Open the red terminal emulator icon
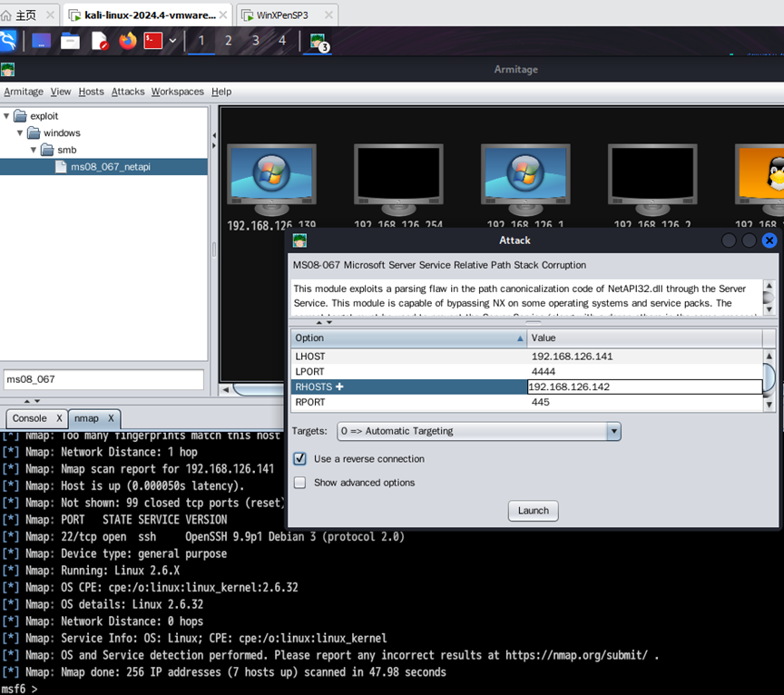 [x=153, y=41]
